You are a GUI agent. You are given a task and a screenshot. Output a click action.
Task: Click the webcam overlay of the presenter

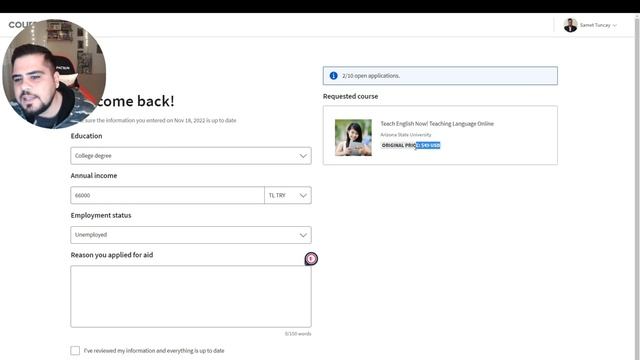click(54, 74)
